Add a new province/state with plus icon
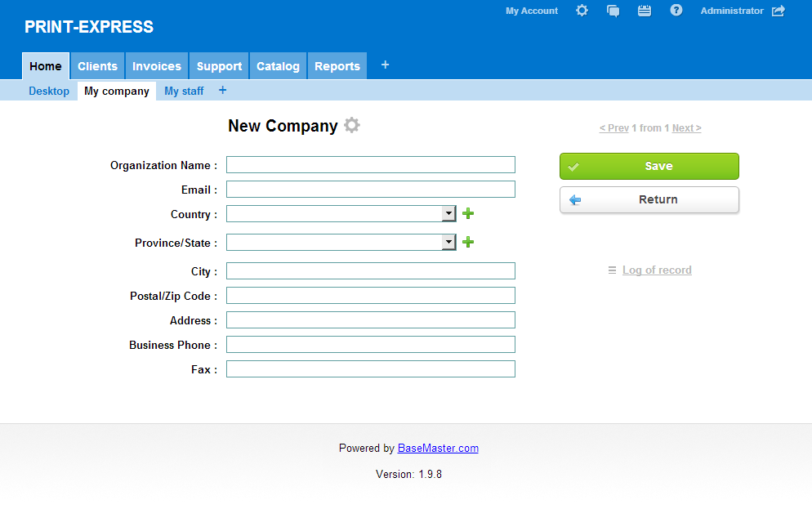The height and width of the screenshot is (518, 812). pos(468,242)
